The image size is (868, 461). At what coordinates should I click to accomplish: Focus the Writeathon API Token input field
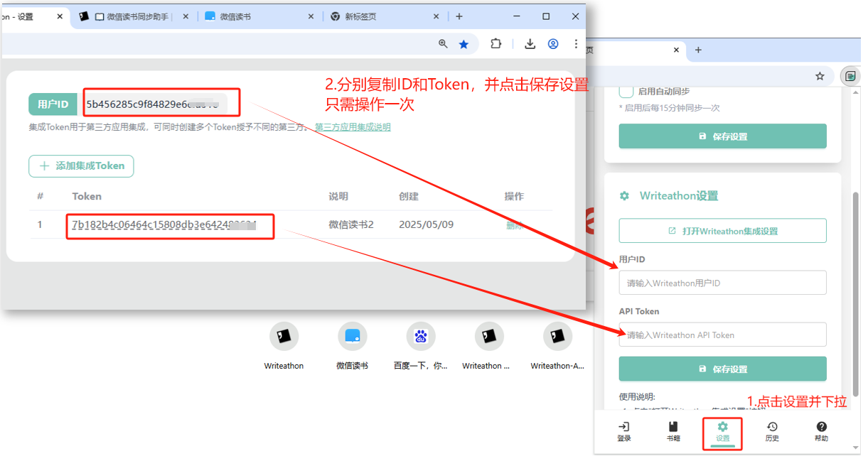[722, 335]
